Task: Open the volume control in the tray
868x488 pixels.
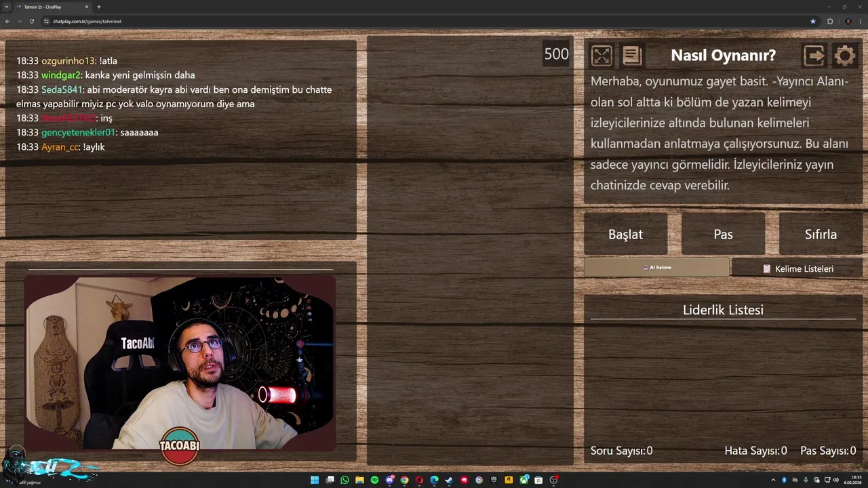Action: tap(835, 480)
